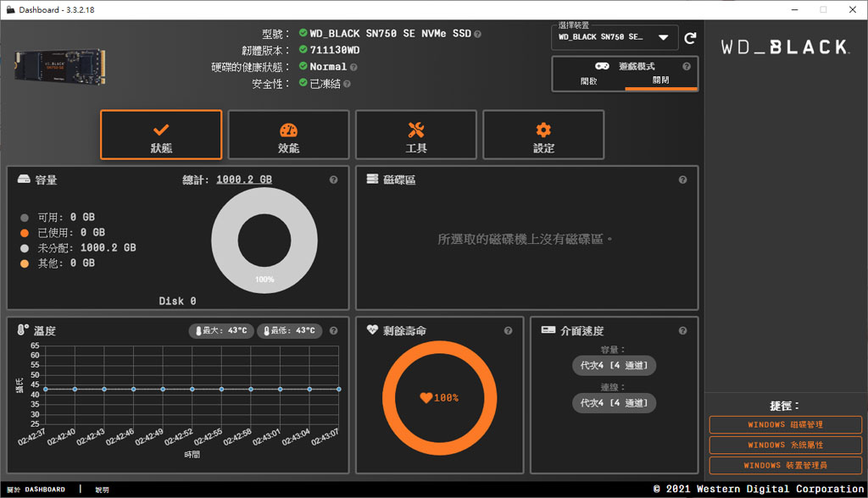Click the 100% remaining life gauge
The width and height of the screenshot is (868, 498).
pos(440,398)
